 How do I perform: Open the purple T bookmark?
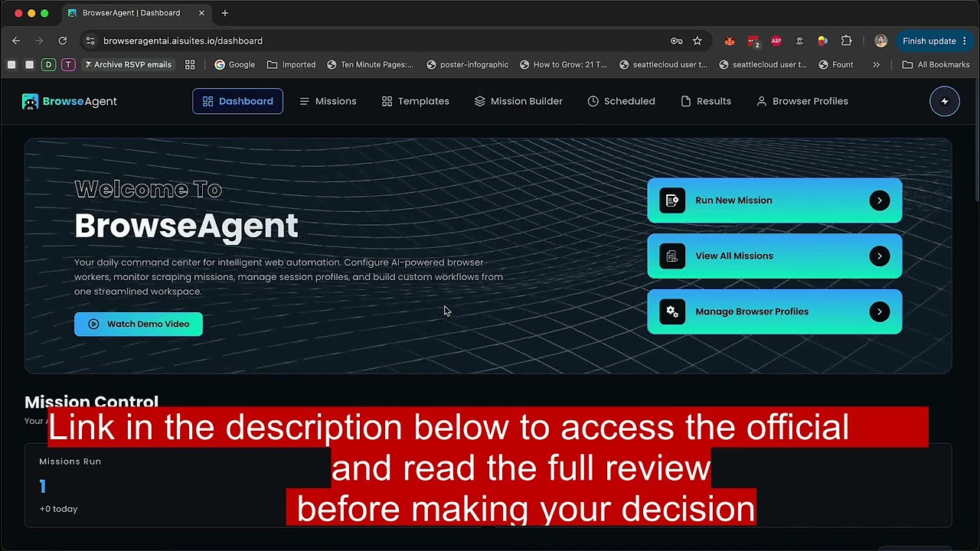pyautogui.click(x=68, y=65)
